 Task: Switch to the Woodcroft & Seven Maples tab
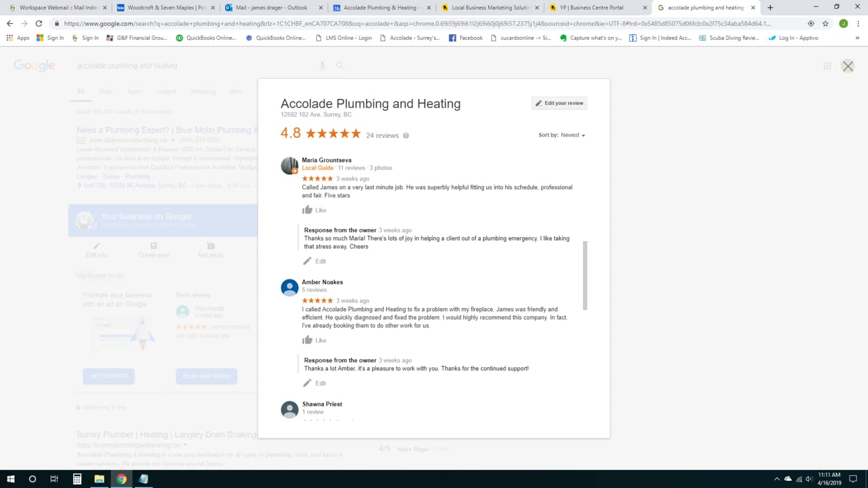165,8
